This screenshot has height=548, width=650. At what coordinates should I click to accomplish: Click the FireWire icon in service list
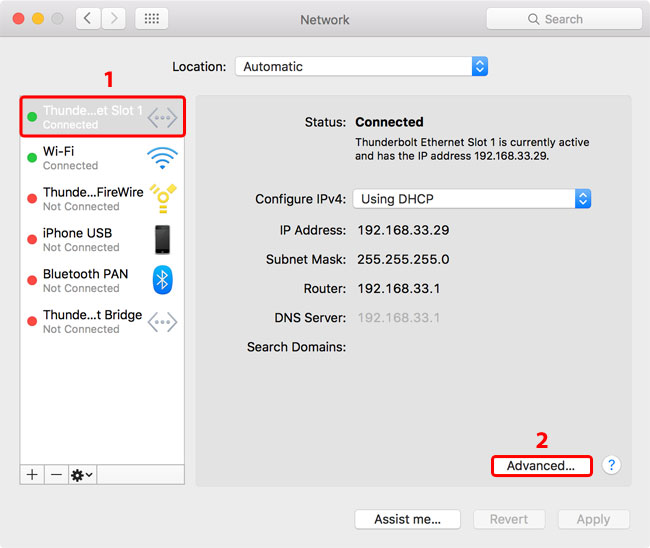point(162,199)
